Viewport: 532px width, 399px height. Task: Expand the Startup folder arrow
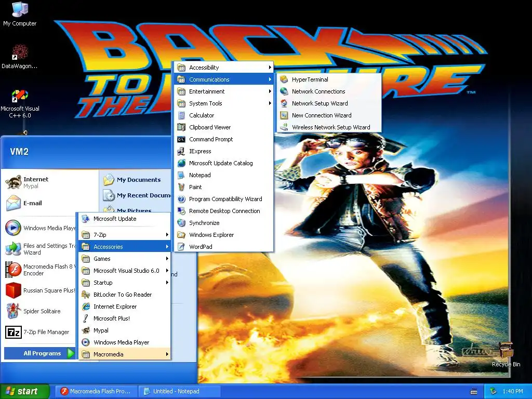(x=167, y=283)
